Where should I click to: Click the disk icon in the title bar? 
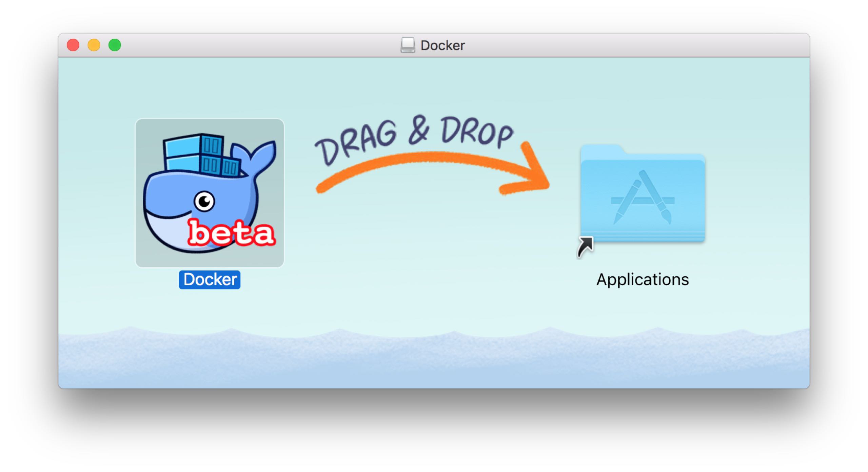[408, 45]
